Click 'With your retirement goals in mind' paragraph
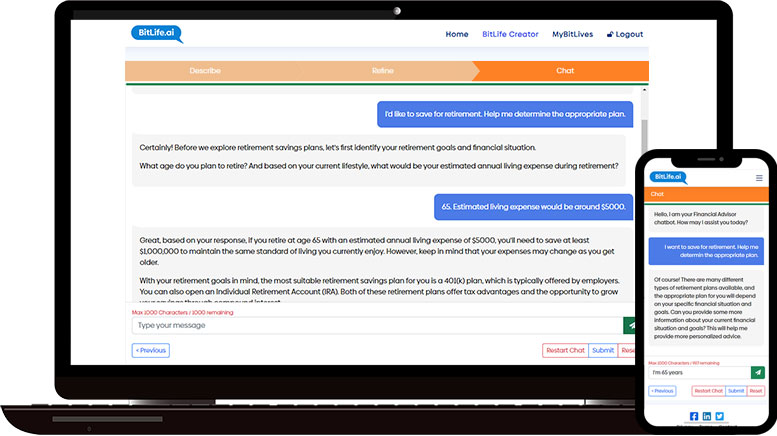The height and width of the screenshot is (436, 777). pyautogui.click(x=380, y=290)
